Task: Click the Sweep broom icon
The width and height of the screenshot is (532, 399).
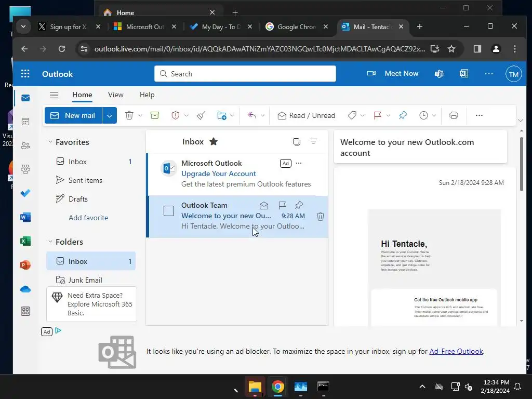Action: click(x=201, y=115)
